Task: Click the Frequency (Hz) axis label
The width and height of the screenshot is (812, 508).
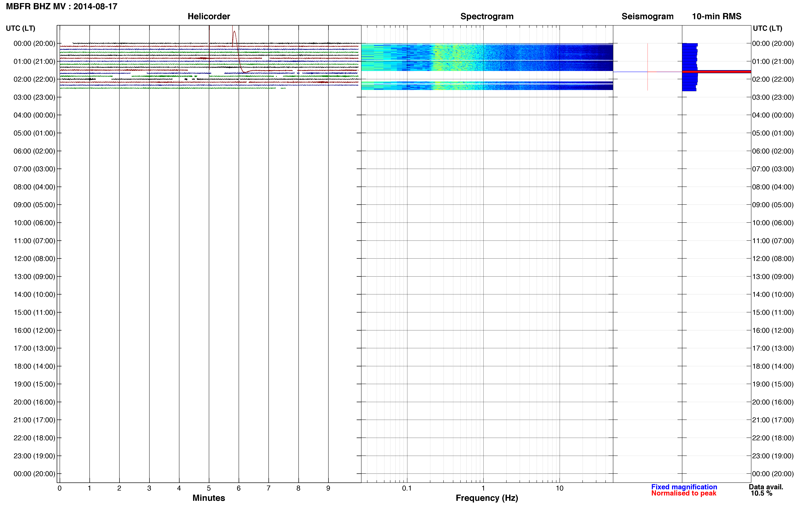Action: 487,498
